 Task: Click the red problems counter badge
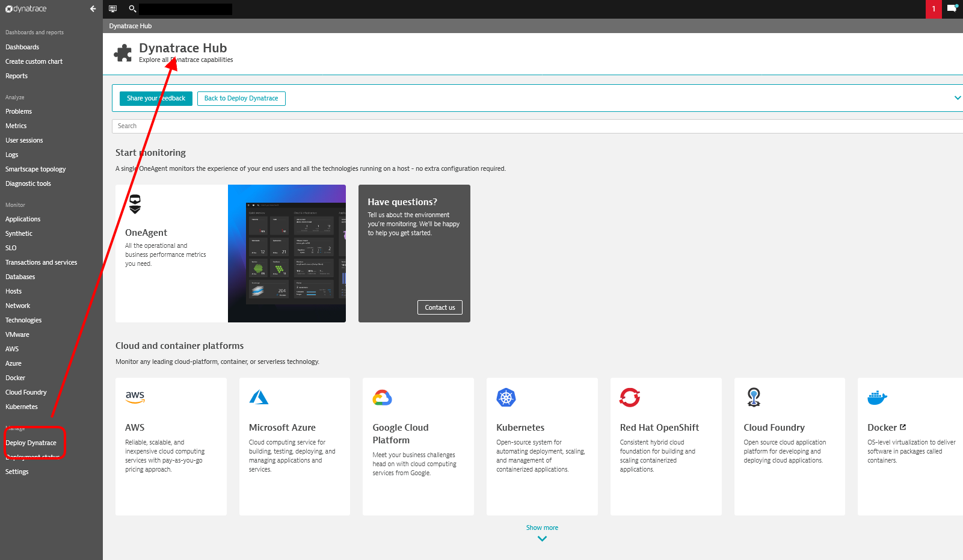click(934, 9)
